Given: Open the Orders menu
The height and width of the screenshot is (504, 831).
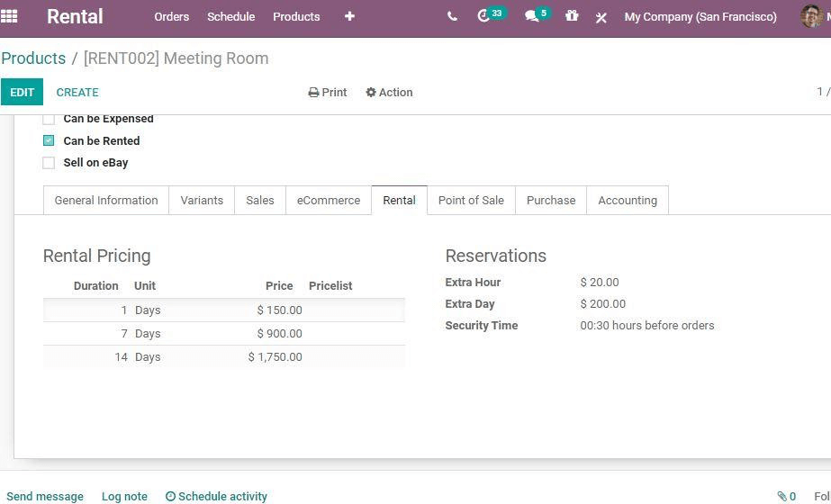Looking at the screenshot, I should coord(172,16).
